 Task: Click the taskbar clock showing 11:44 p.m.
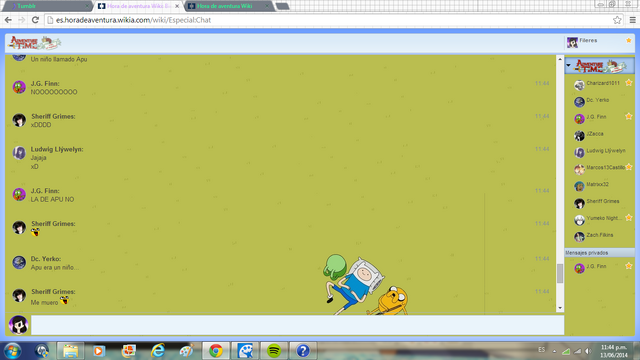(613, 351)
